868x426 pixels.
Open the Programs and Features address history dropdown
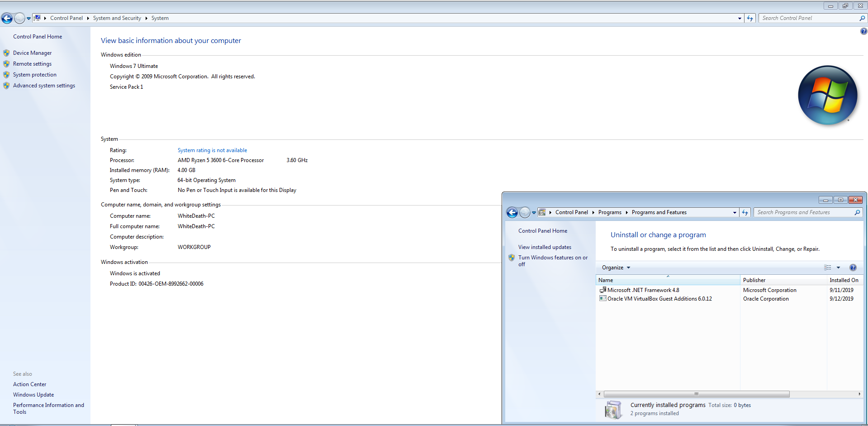[x=735, y=213]
